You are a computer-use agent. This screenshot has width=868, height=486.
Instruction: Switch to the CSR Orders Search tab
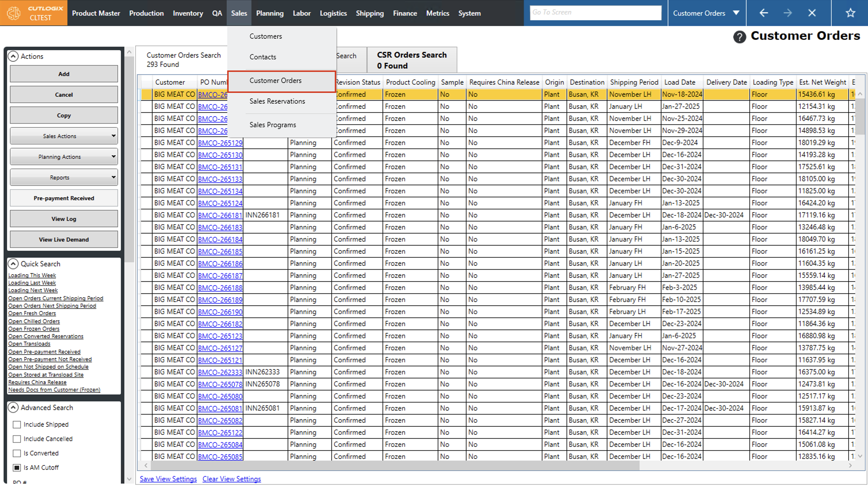pos(412,60)
